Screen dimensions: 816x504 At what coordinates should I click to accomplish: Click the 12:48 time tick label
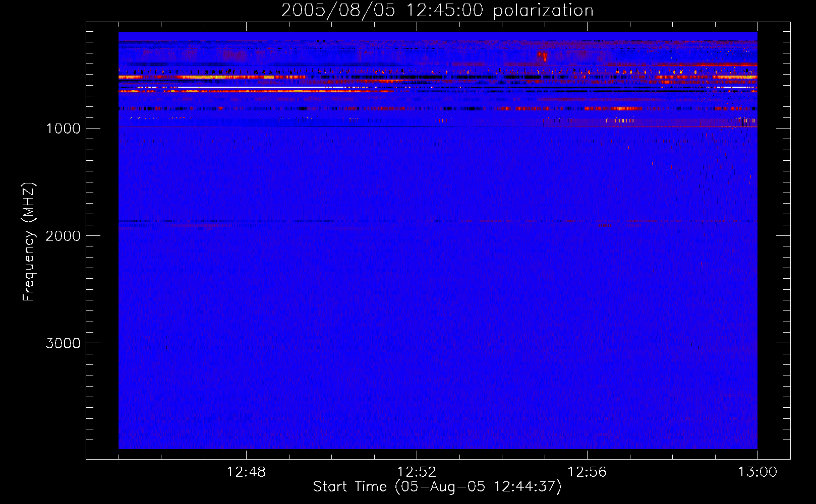click(246, 472)
